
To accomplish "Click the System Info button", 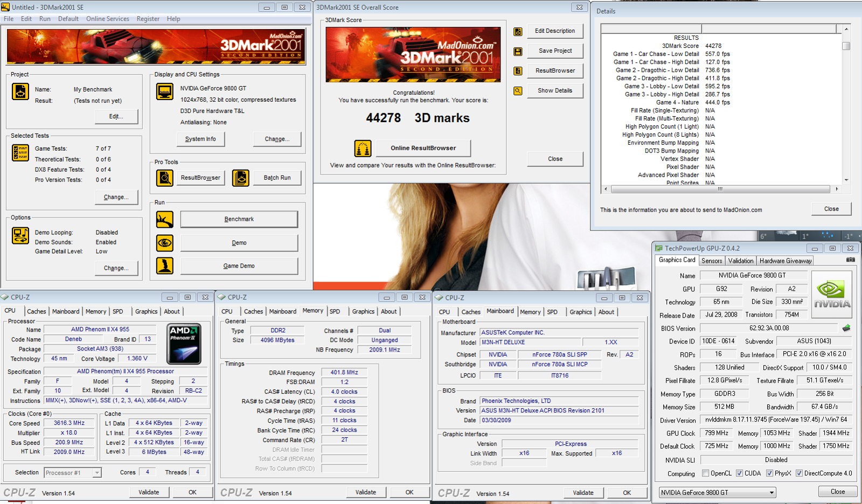I will click(200, 139).
